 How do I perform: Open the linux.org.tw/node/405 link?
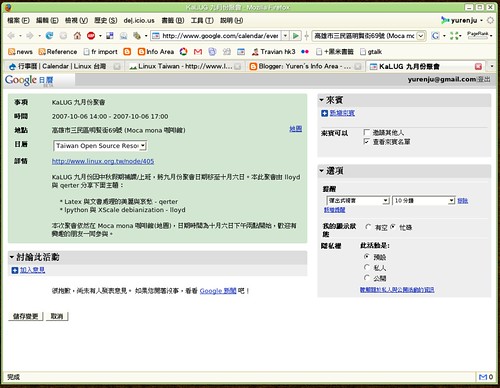(103, 161)
